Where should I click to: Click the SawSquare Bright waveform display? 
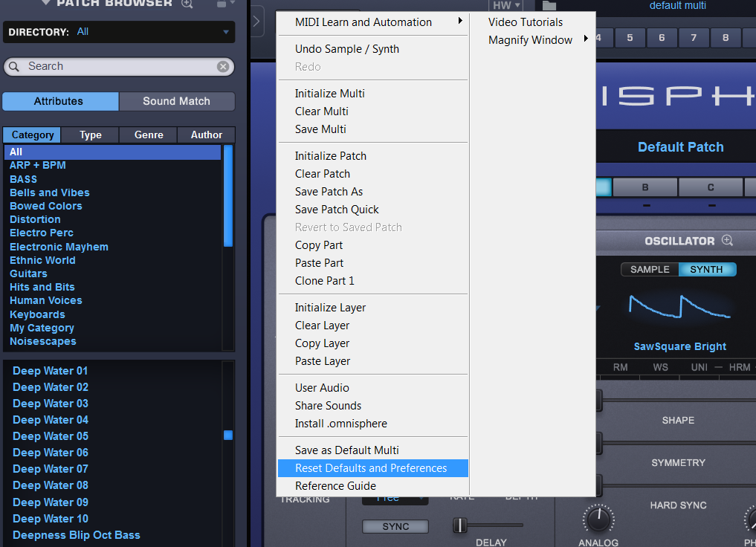point(680,307)
